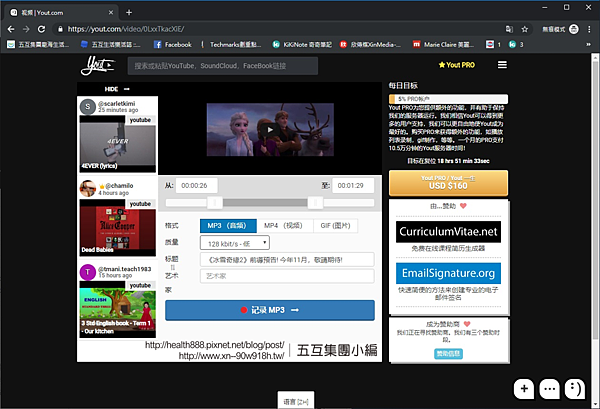Click the search or paste link field
600x409 pixels.
[x=223, y=66]
